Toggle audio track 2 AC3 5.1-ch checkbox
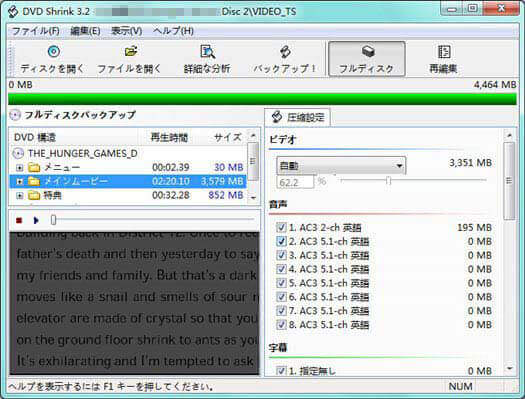525x399 pixels. tap(281, 241)
